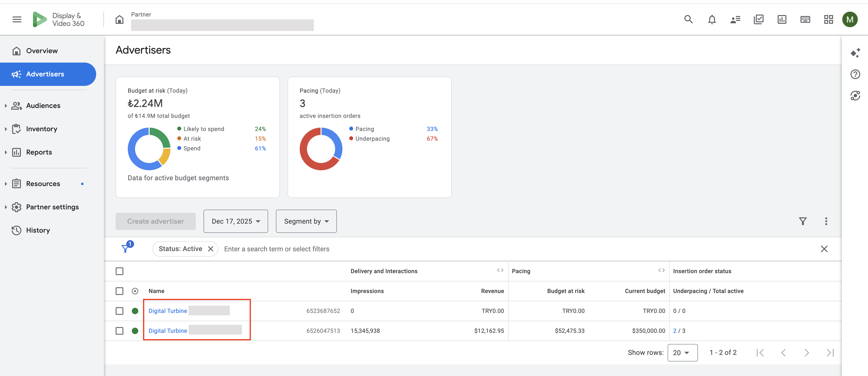Check the select-all checkbox in Name header
Screen dimensions: 868x376
click(119, 291)
